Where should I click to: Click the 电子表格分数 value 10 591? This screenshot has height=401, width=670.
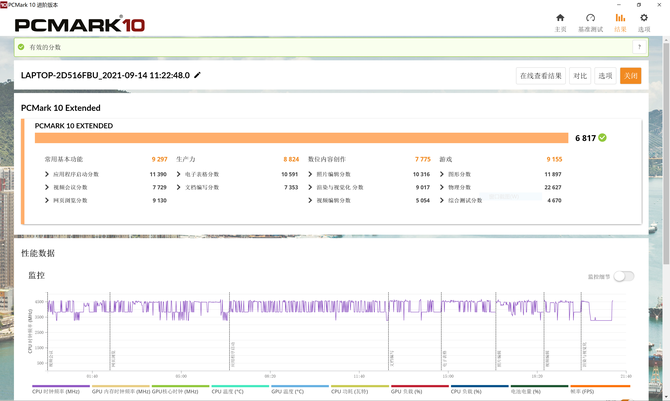pos(289,174)
